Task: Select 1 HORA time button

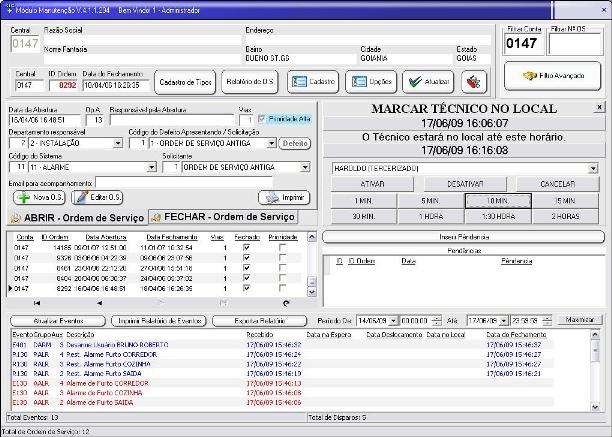Action: [x=431, y=216]
